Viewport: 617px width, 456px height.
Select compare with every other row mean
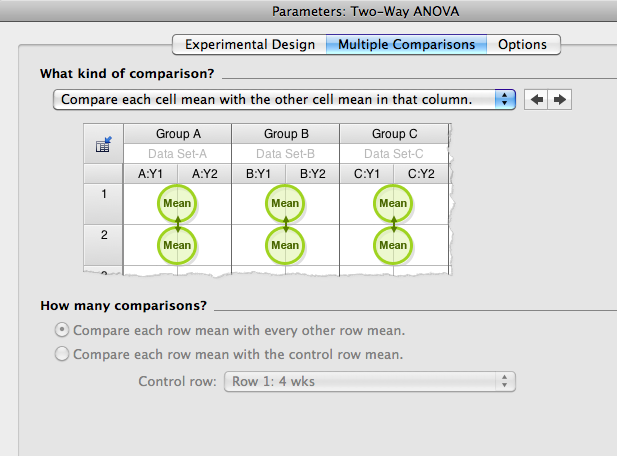[x=63, y=330]
